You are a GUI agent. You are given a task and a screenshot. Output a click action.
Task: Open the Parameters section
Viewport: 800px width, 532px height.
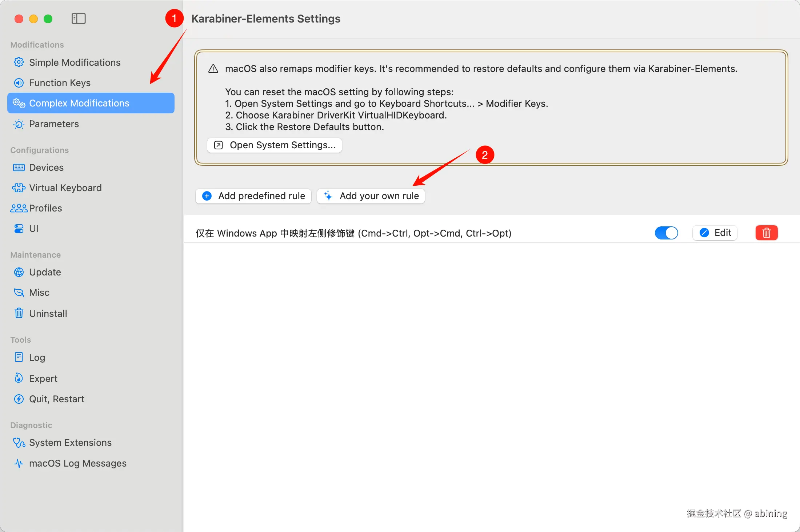point(54,124)
